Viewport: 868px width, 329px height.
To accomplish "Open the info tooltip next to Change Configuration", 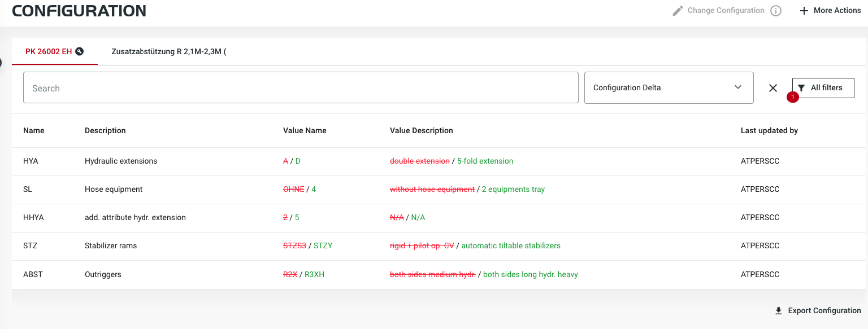I will click(776, 10).
